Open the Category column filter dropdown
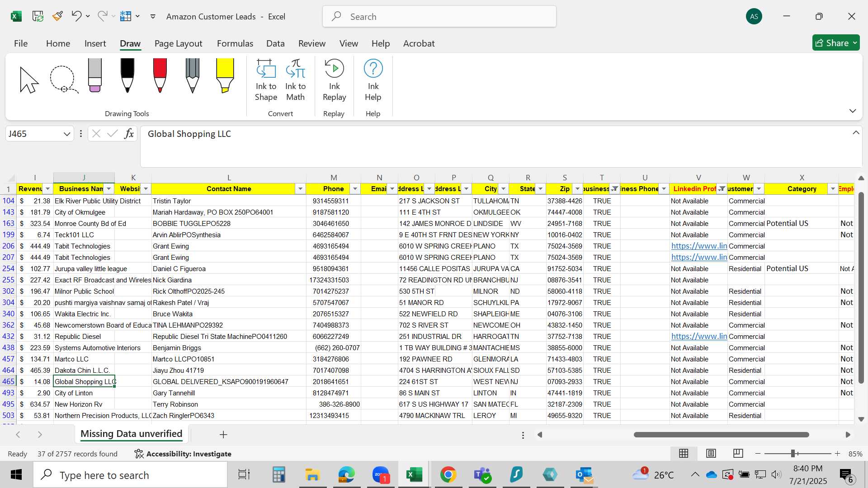The height and width of the screenshot is (488, 868). 833,189
